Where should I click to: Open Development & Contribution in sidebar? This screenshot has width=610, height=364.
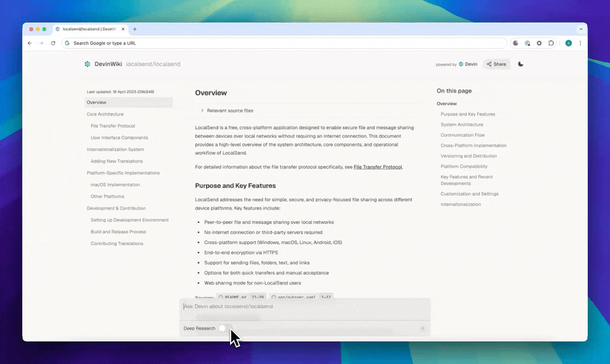pos(116,208)
